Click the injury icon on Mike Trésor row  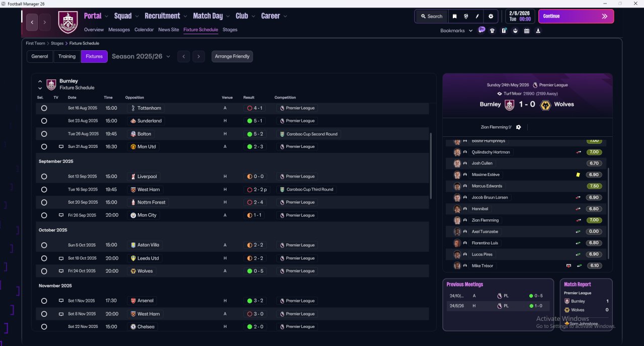(x=569, y=266)
